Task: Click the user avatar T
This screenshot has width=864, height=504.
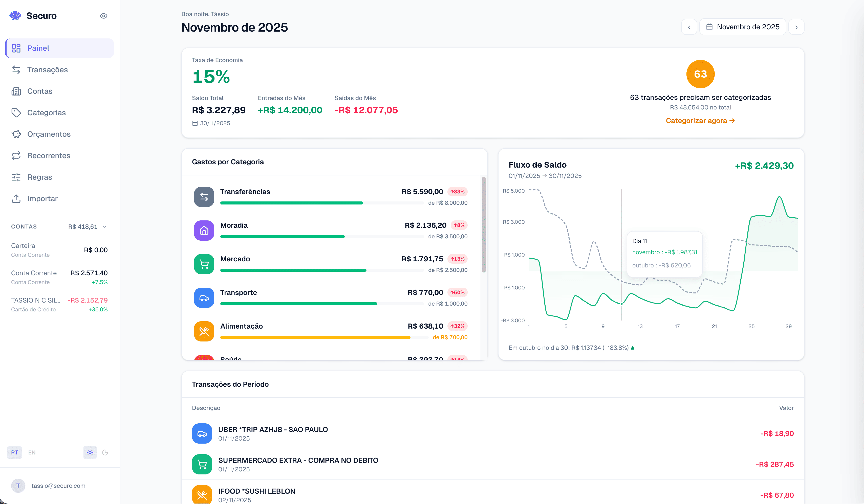Action: [18, 486]
